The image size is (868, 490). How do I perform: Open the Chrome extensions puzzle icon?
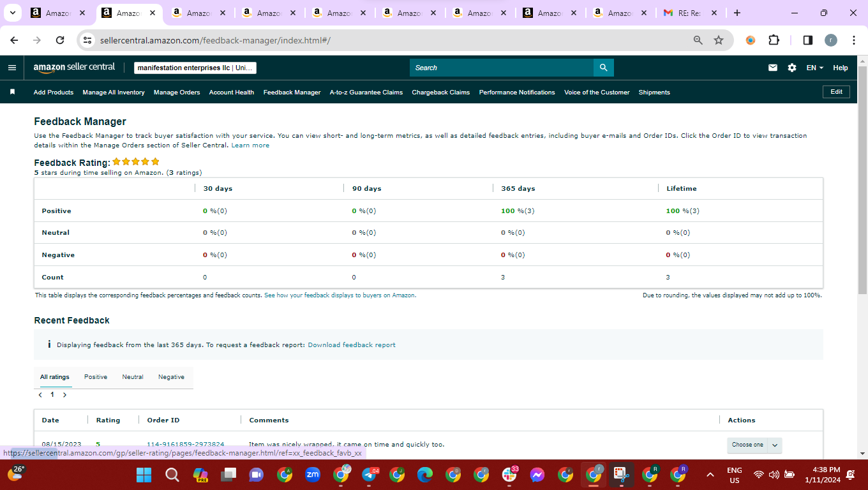(x=774, y=40)
